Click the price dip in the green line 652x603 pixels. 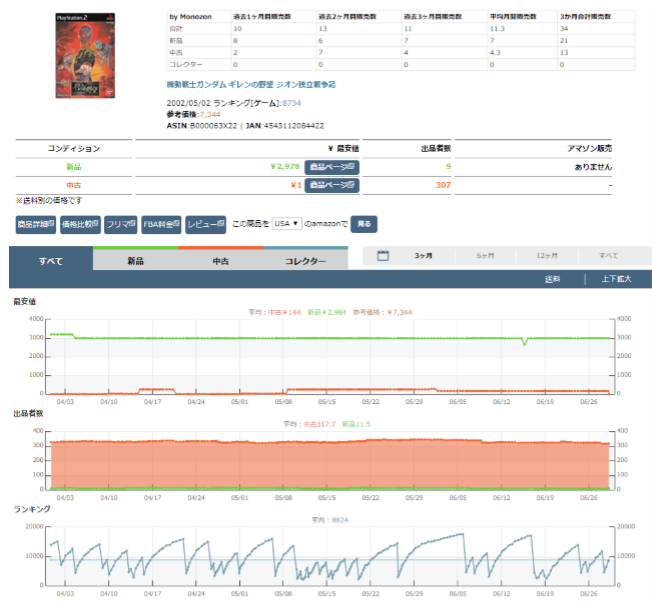[525, 342]
